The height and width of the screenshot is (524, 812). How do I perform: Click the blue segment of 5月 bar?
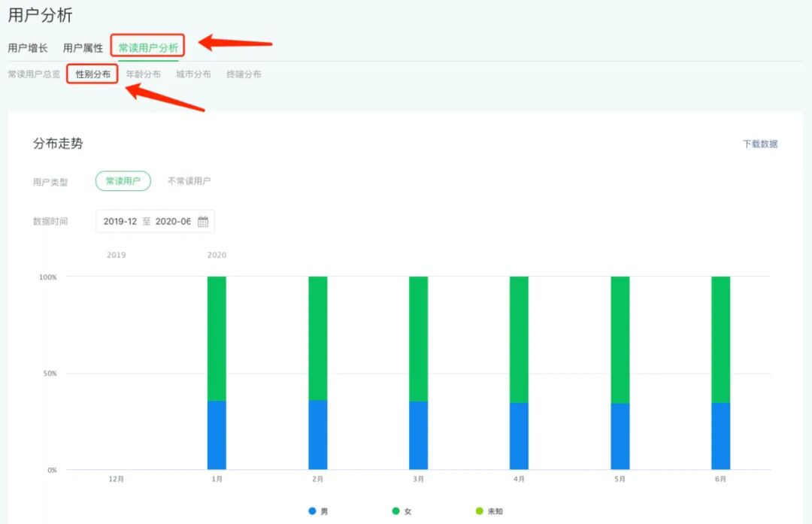click(620, 437)
